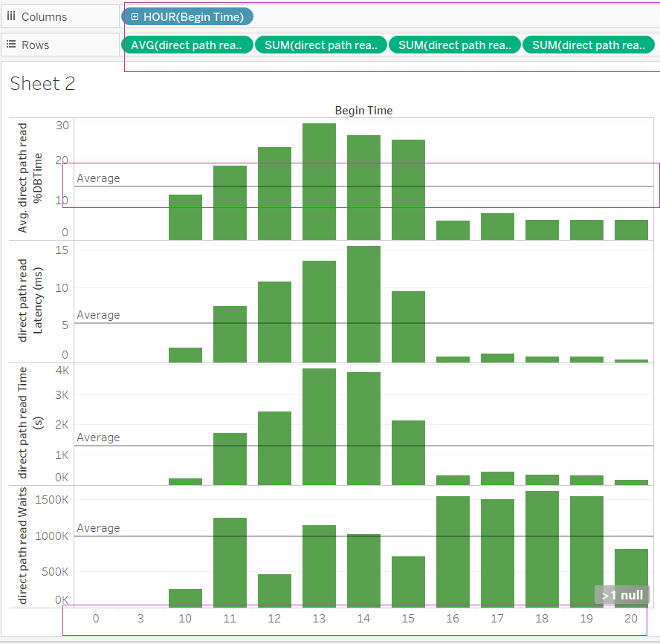Select the Sheet 2 title
The height and width of the screenshot is (644, 660).
[42, 84]
